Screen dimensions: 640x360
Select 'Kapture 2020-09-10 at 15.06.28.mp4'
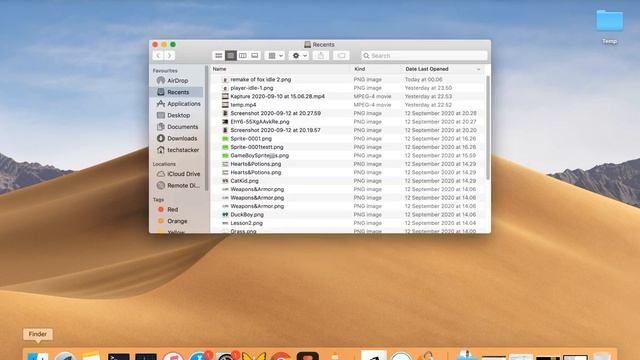278,96
